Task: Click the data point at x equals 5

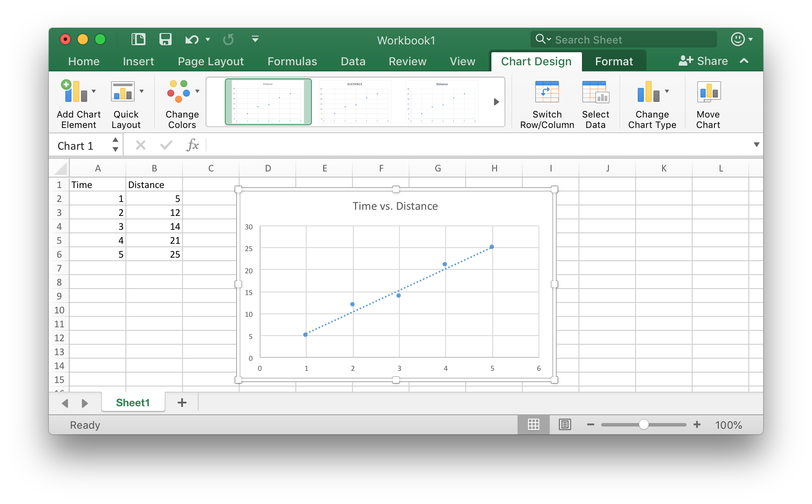Action: 492,247
